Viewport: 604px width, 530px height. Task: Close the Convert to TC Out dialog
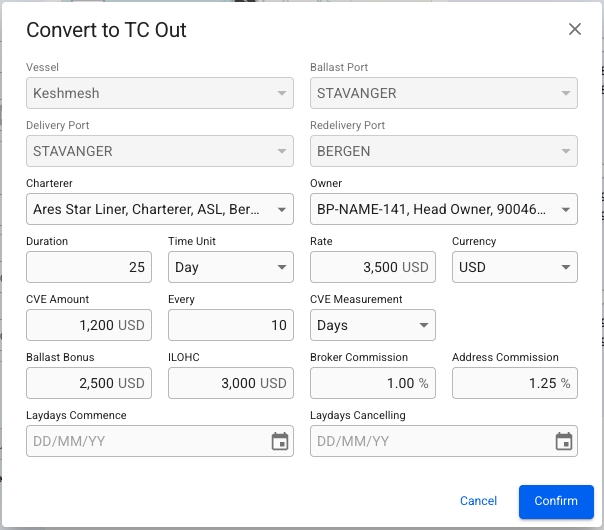tap(575, 29)
